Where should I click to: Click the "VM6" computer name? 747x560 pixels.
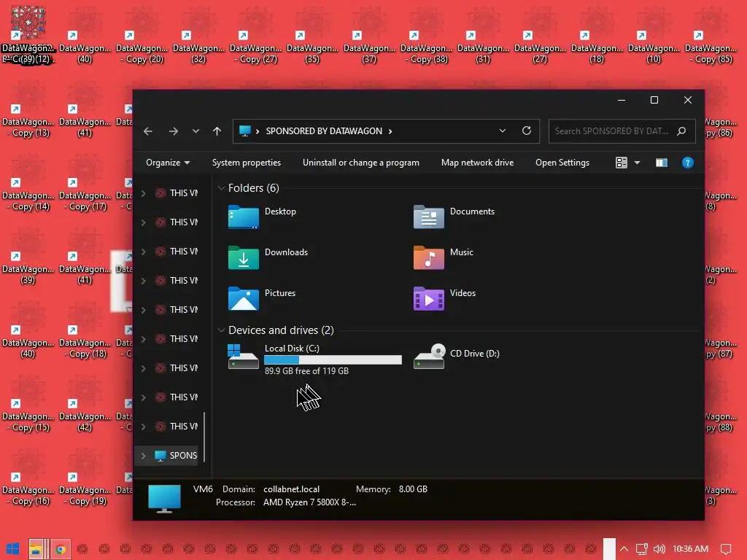[x=203, y=489]
